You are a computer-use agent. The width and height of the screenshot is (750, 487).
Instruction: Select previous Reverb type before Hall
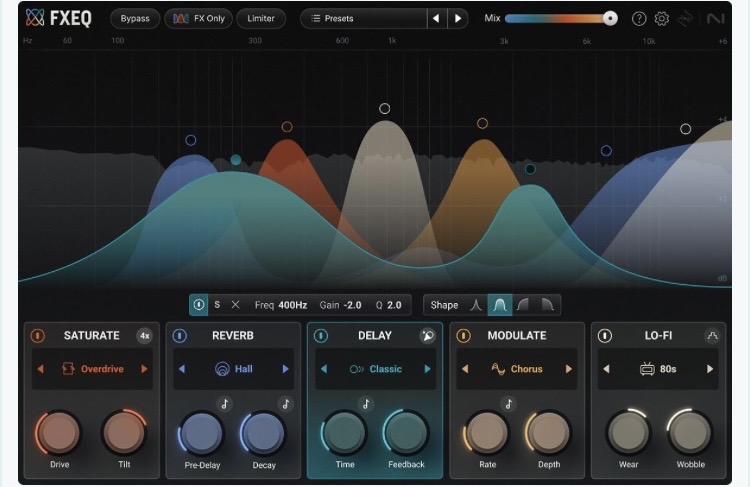[x=182, y=369]
